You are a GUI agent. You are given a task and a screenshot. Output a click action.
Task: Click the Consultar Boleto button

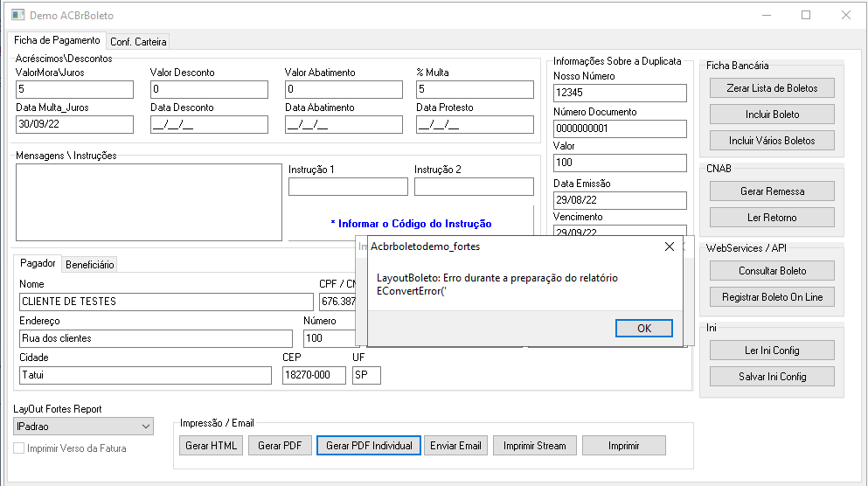(772, 271)
